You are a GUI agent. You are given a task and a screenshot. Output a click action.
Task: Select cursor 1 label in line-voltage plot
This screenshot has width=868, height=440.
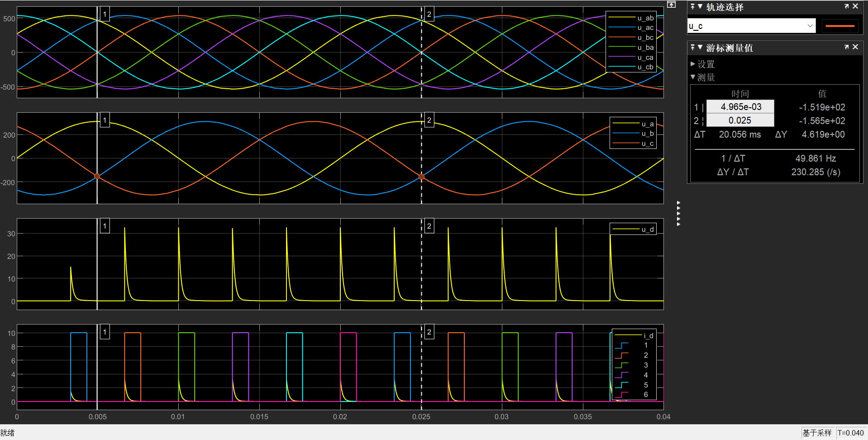[x=105, y=14]
